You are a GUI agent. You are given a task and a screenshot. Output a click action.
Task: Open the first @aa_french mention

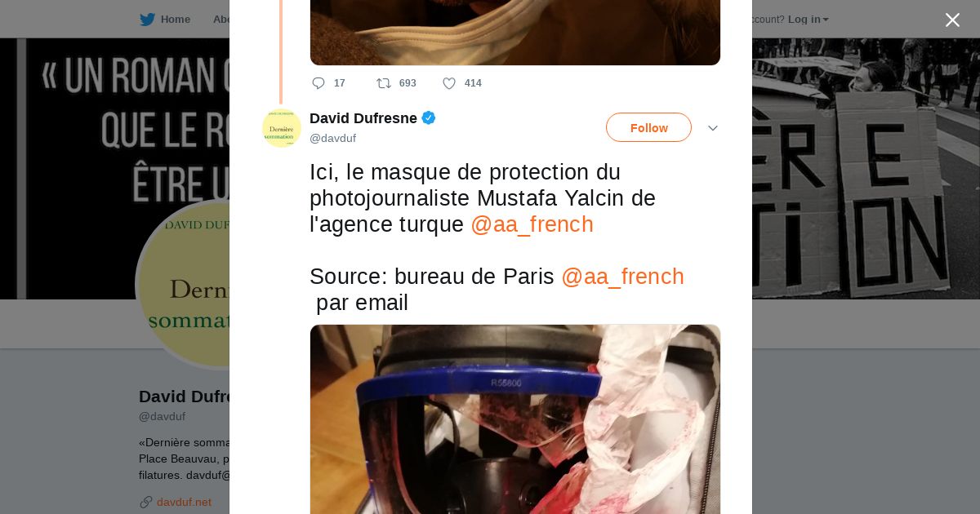[532, 224]
